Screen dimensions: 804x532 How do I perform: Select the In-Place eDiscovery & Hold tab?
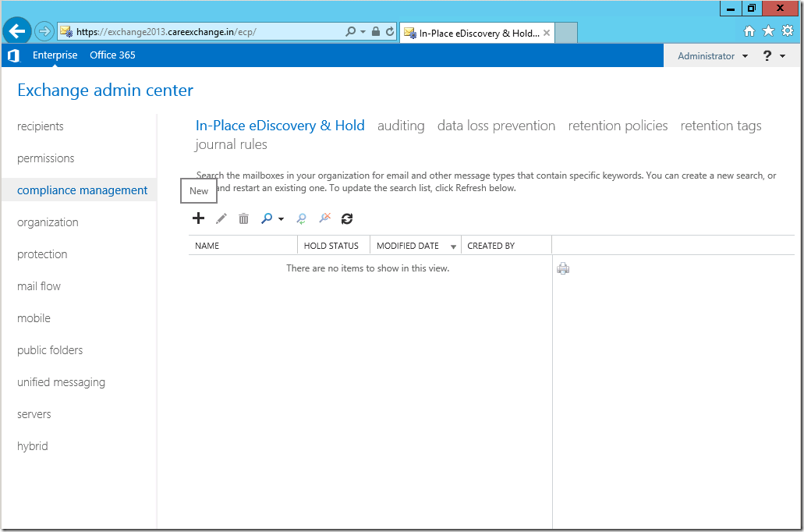point(280,126)
